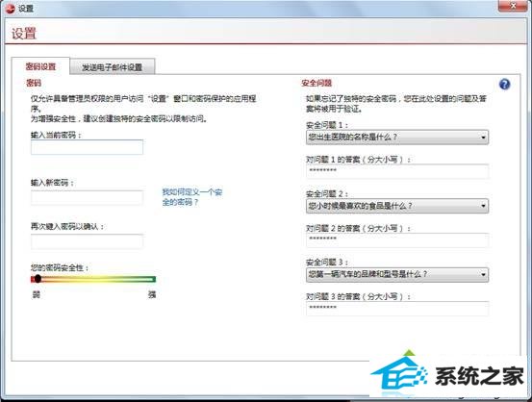
Task: Close the 设置 window
Action: coord(513,6)
